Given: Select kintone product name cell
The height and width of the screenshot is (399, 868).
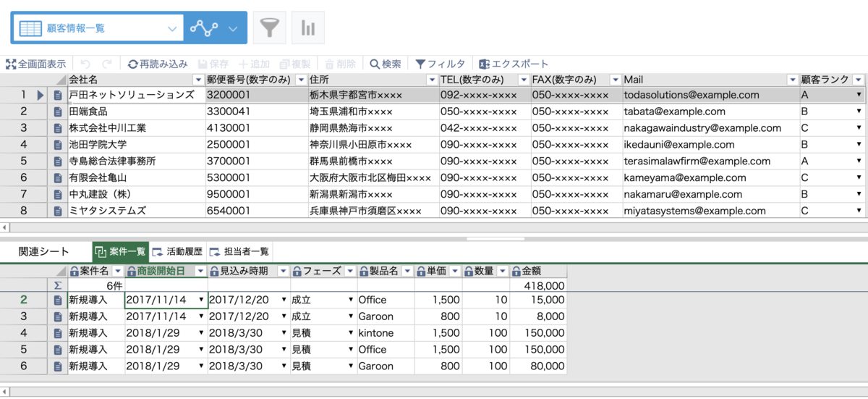Looking at the screenshot, I should tap(386, 333).
